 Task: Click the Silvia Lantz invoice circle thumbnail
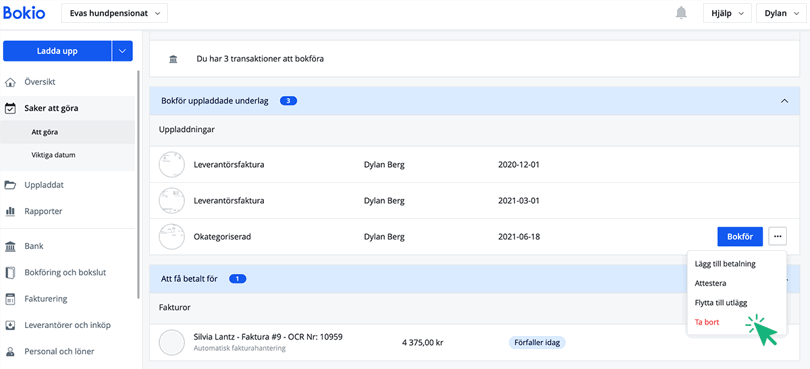coord(172,343)
